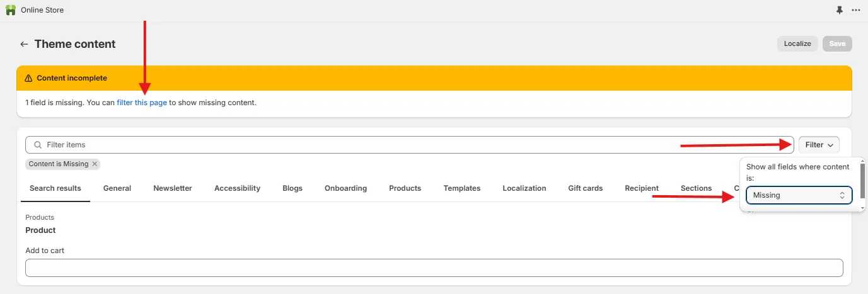The width and height of the screenshot is (868, 294).
Task: Click the 'Theme content' page heading
Action: point(75,44)
